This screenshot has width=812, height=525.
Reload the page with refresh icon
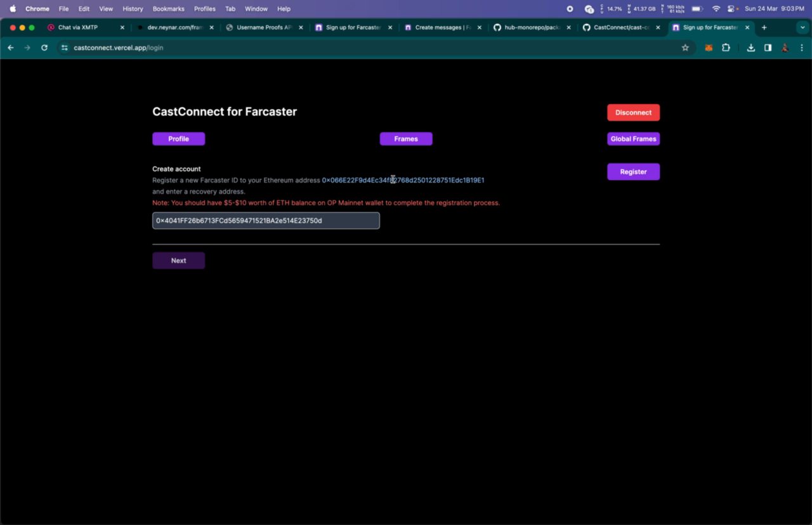pos(44,48)
